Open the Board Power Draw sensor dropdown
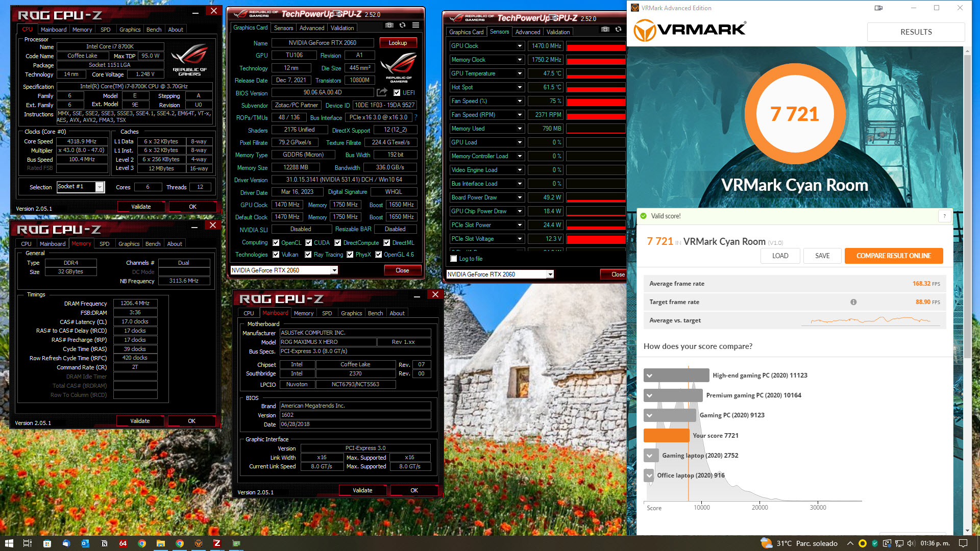Image resolution: width=980 pixels, height=551 pixels. pos(520,197)
